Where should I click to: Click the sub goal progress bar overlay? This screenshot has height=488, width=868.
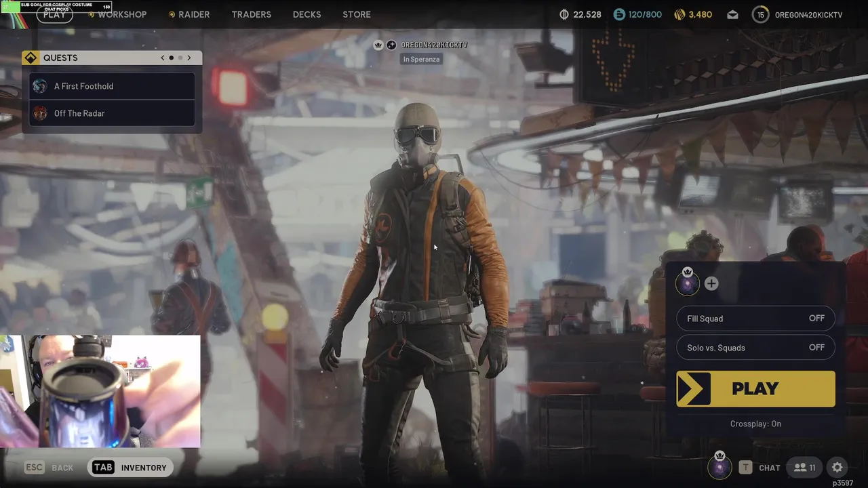point(56,7)
